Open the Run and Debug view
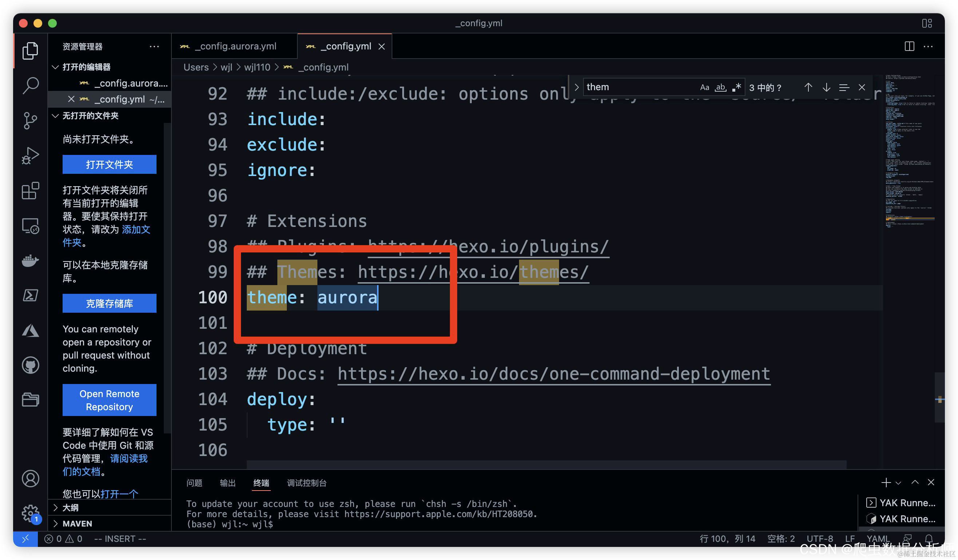This screenshot has height=560, width=958. point(31,155)
